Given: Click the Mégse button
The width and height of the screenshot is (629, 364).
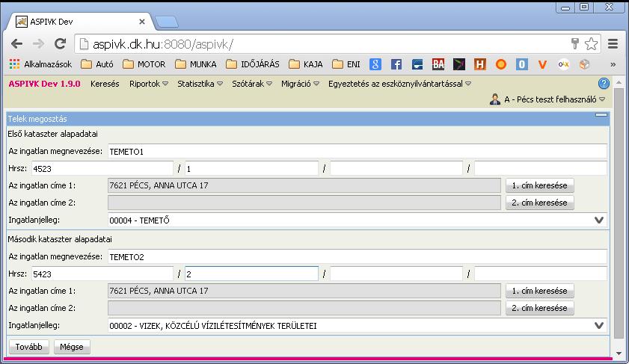Looking at the screenshot, I should click(x=71, y=347).
